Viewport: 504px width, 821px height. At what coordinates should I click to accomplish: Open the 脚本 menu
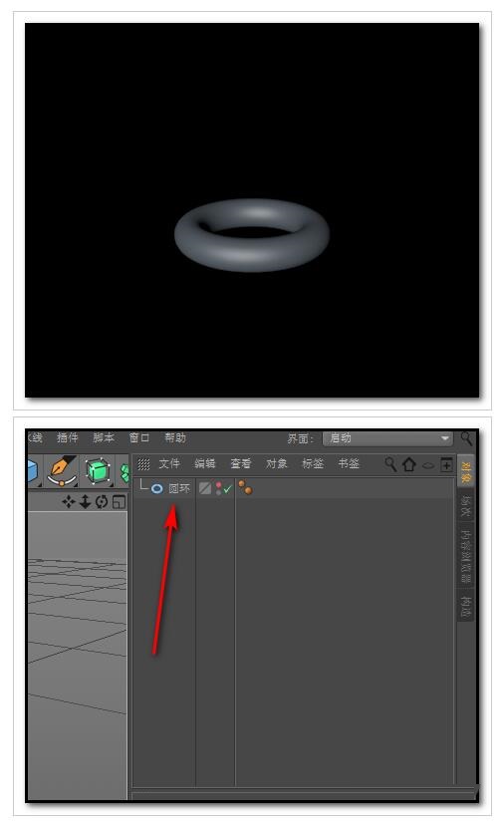[x=104, y=437]
